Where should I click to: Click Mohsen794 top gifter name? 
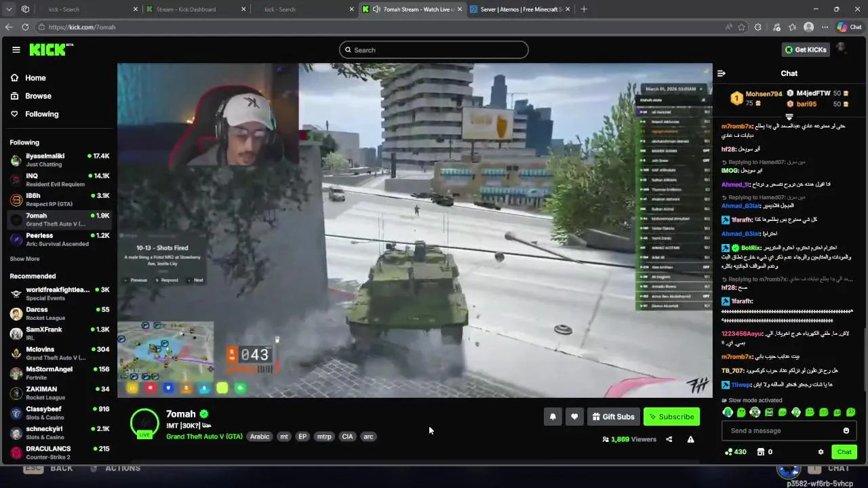tap(764, 94)
